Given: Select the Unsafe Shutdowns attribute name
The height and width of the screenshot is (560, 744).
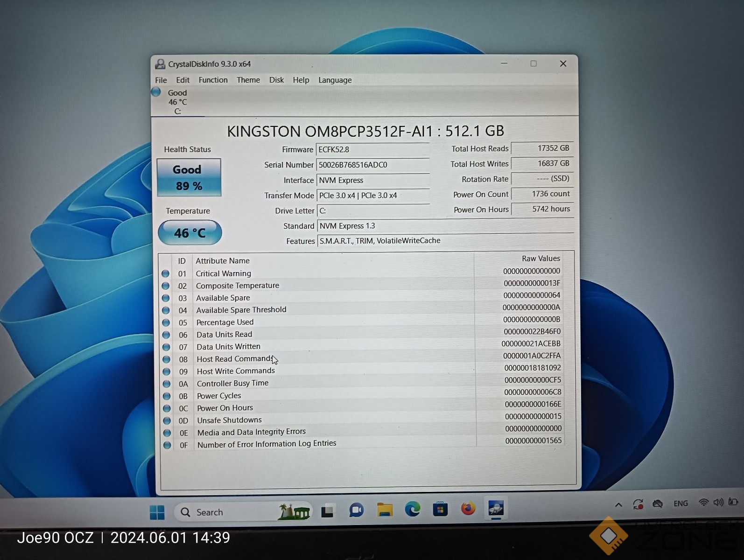Looking at the screenshot, I should pos(229,420).
